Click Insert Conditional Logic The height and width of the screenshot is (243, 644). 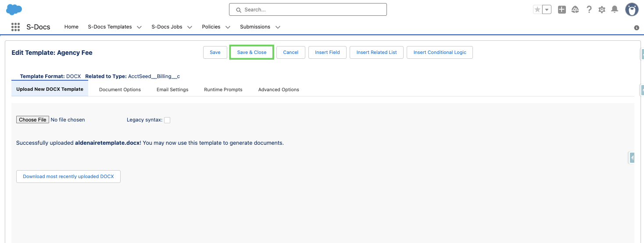[440, 52]
